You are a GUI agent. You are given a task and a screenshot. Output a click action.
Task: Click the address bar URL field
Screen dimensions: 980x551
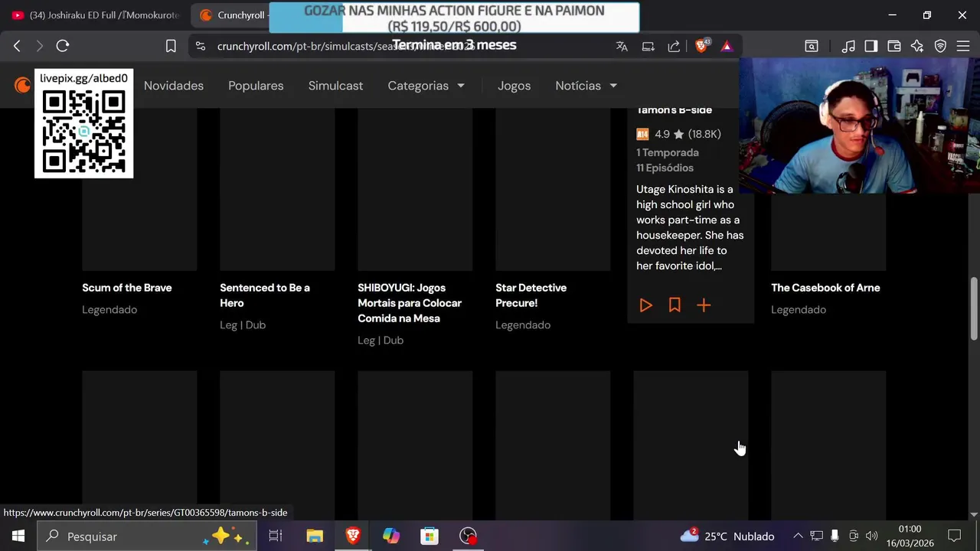pos(398,46)
